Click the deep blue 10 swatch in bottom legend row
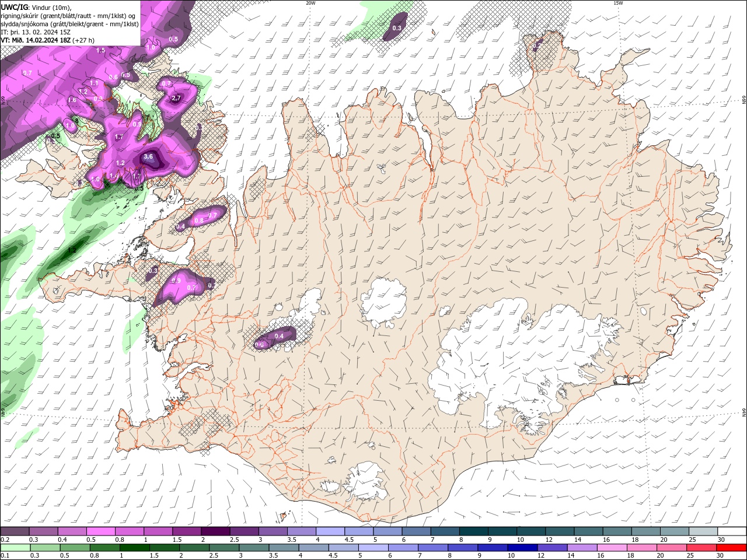 pyautogui.click(x=522, y=547)
